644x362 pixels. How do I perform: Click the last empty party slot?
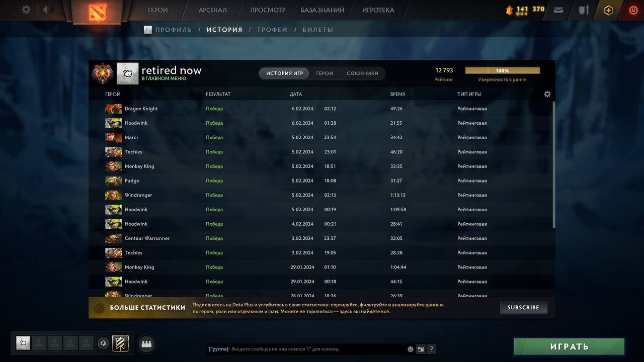87,343
